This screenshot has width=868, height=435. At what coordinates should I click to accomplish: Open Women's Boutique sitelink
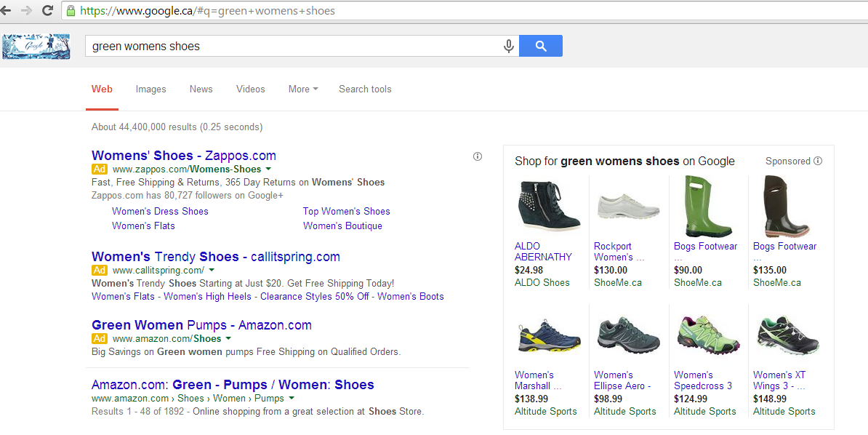tap(342, 226)
